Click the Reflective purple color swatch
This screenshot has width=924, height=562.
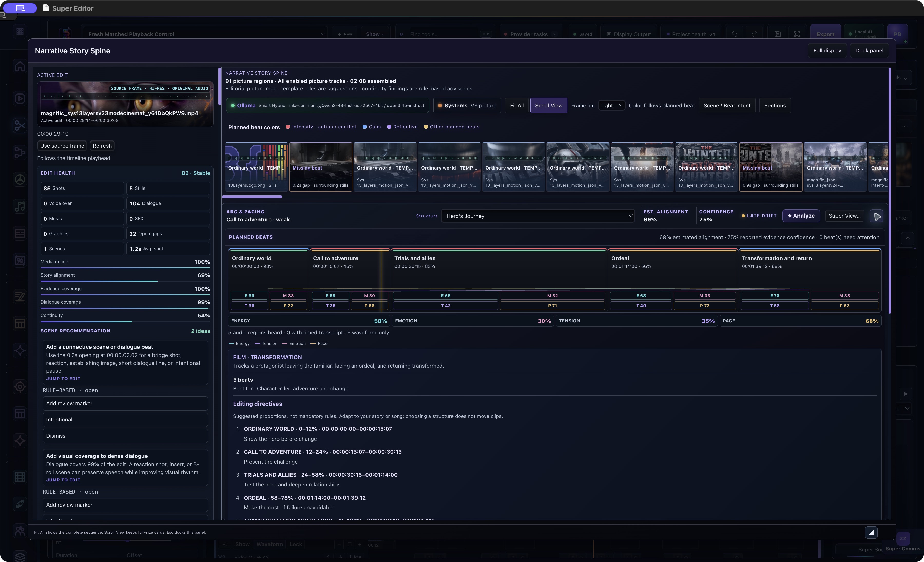tap(389, 127)
